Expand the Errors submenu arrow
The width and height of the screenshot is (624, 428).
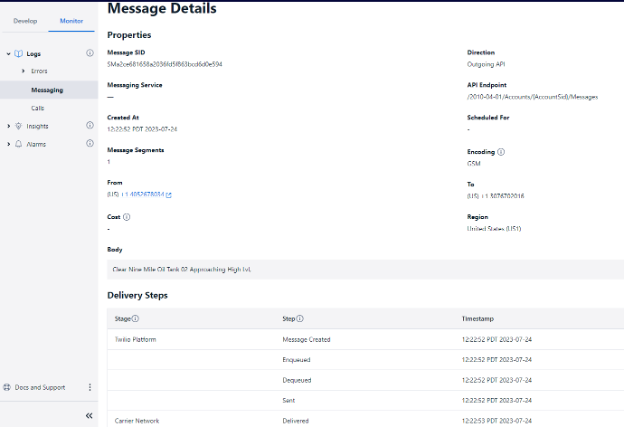point(23,71)
